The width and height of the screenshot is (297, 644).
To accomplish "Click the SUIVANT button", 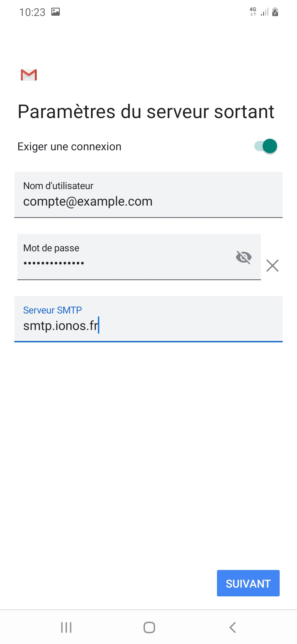I will [248, 583].
